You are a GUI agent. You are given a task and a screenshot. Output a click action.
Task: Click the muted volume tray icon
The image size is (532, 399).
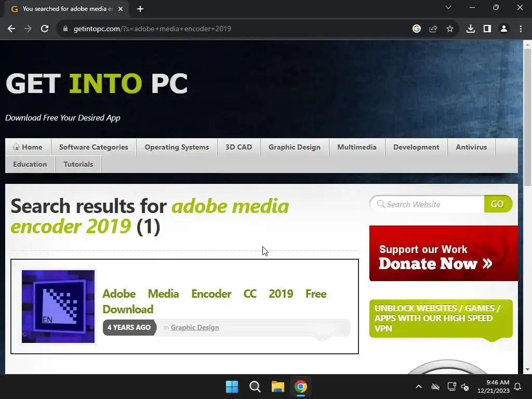tap(465, 387)
